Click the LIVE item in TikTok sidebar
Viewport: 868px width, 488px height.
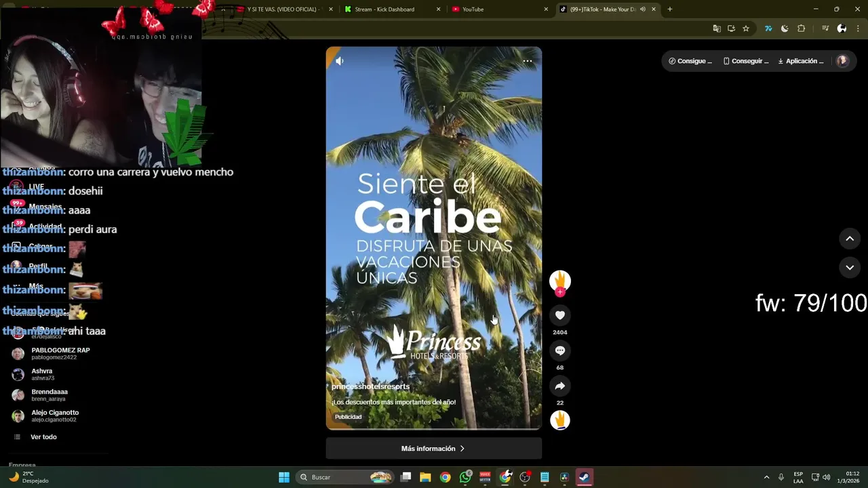coord(36,186)
